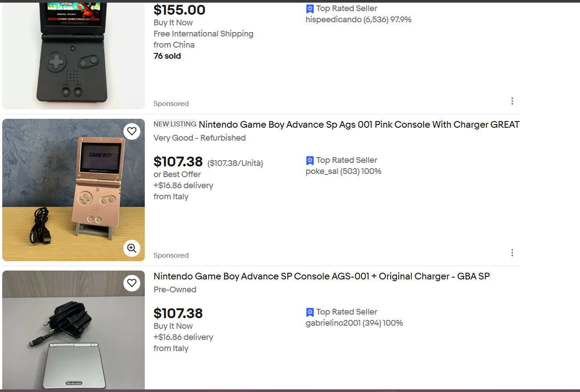Click Top Rated Seller badge for gabrielino2001

(x=310, y=312)
